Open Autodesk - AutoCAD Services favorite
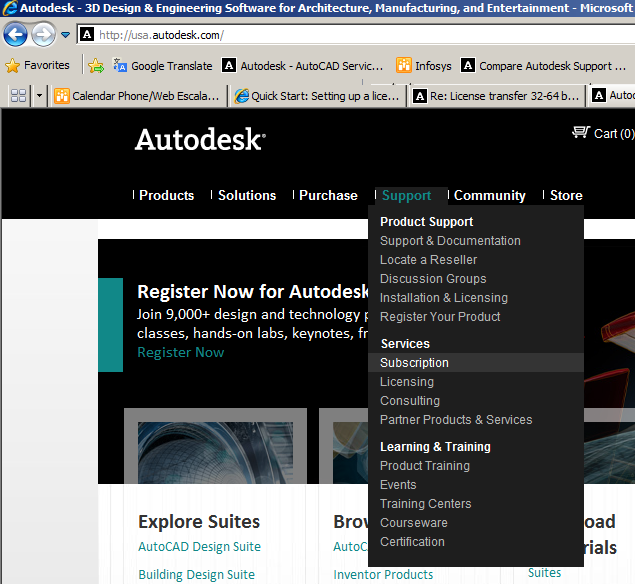Viewport: 635px width, 584px height. [x=302, y=66]
